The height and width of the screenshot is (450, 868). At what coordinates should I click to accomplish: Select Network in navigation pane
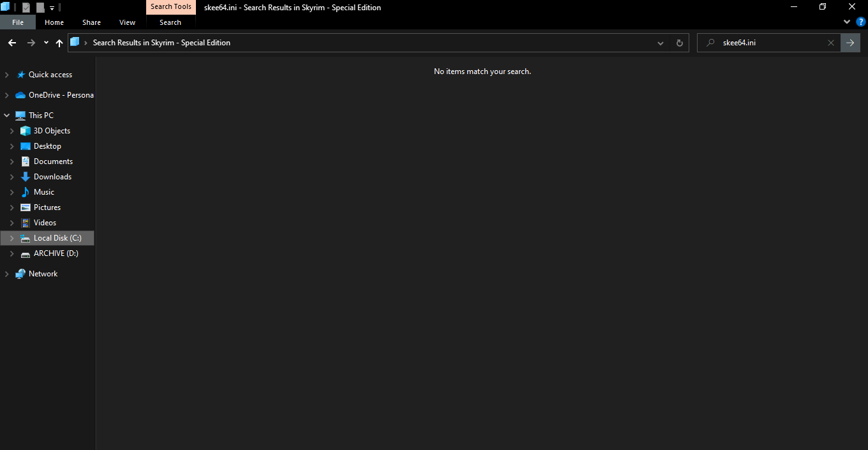[43, 274]
